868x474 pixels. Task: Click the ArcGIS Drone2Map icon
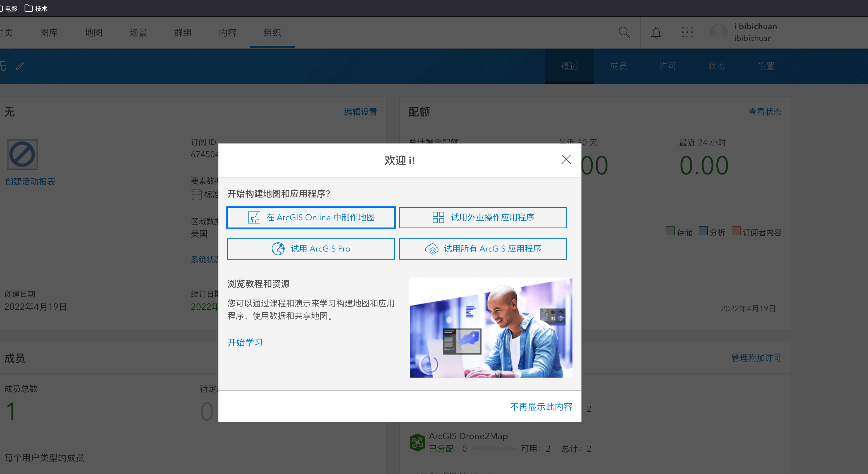point(417,442)
